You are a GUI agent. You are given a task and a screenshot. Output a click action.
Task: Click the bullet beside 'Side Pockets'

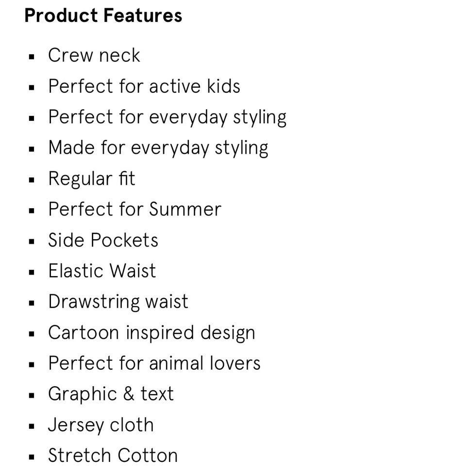tap(32, 242)
